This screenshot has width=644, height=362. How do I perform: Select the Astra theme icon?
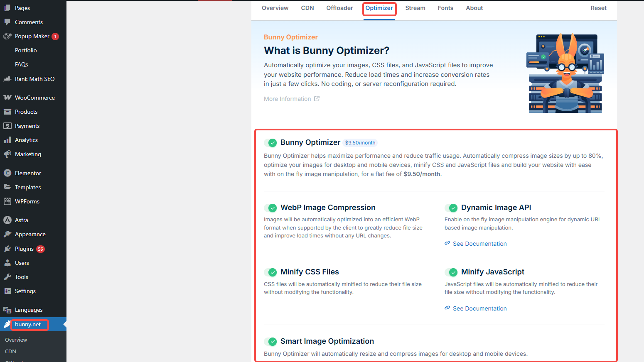pyautogui.click(x=7, y=220)
